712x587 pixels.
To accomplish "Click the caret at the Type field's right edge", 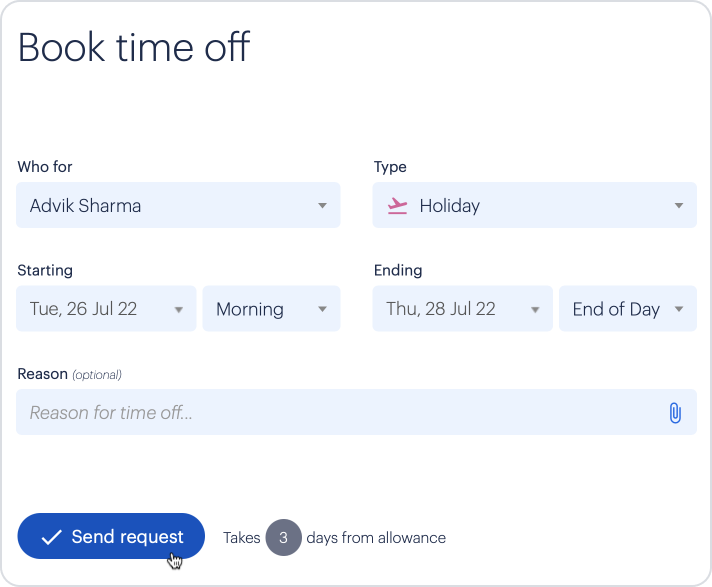I will (679, 206).
